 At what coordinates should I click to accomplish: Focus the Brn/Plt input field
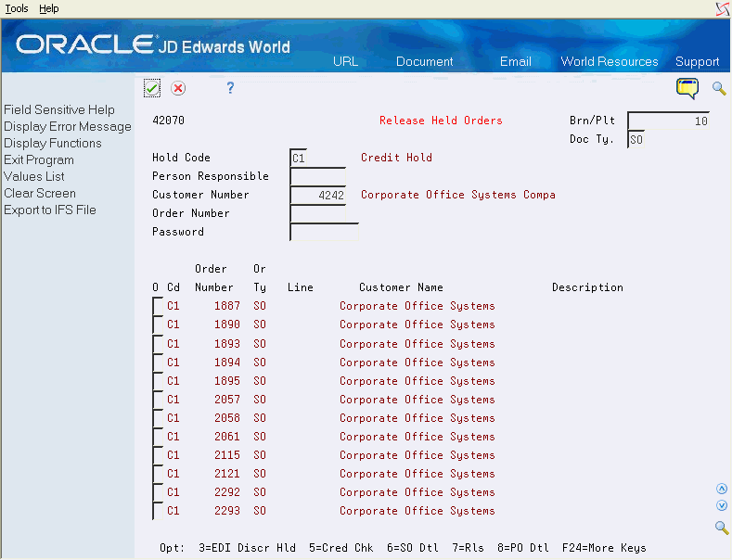point(669,121)
